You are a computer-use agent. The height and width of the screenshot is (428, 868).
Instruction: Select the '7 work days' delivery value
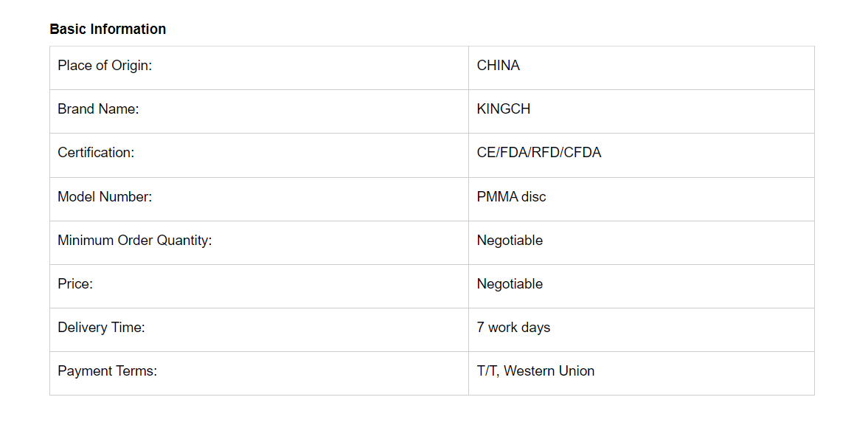pos(513,328)
